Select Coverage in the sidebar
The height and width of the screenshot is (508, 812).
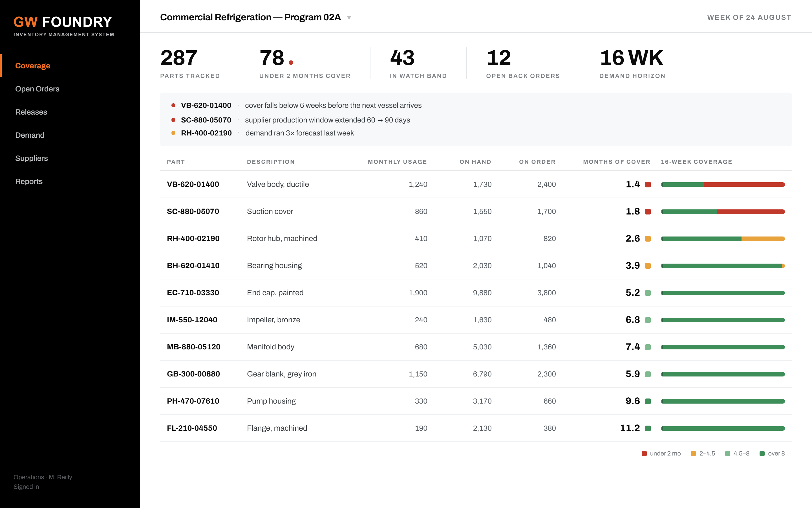(33, 66)
